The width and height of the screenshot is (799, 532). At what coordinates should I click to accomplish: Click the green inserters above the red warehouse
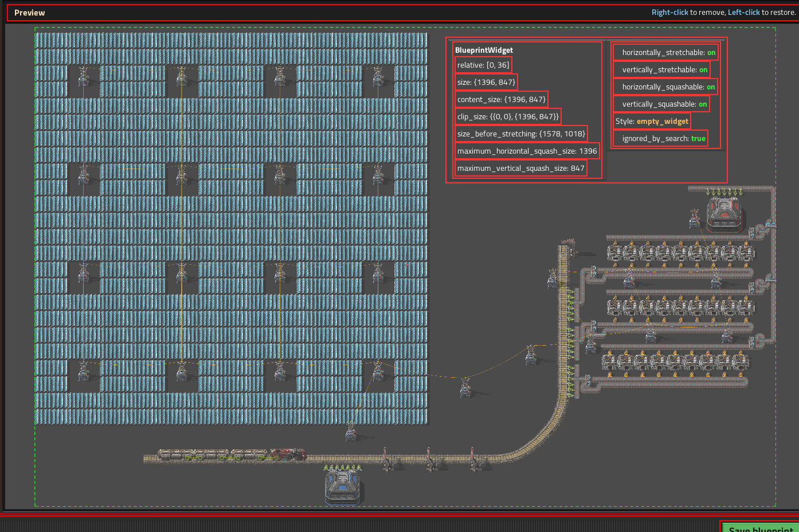tap(725, 191)
